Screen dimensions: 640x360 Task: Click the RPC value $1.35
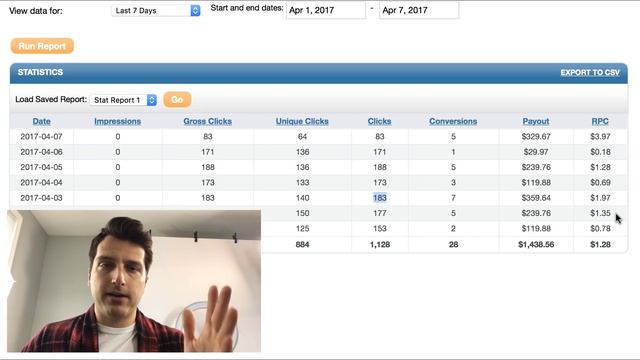point(600,213)
